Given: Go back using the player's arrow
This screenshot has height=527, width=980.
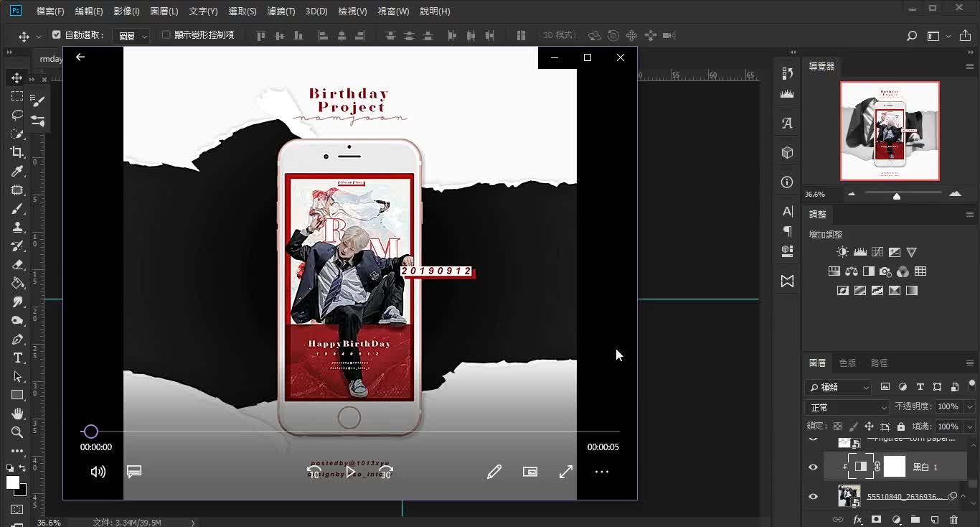Looking at the screenshot, I should pos(80,57).
